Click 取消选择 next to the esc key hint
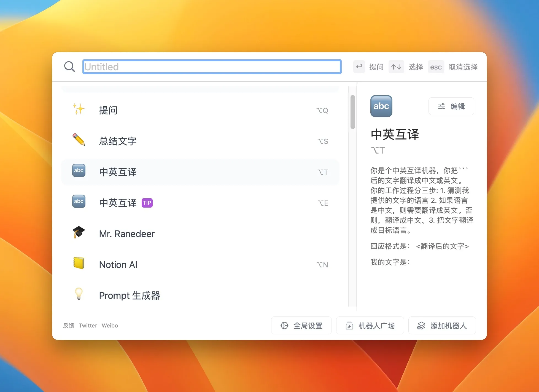The height and width of the screenshot is (392, 539). [x=463, y=67]
